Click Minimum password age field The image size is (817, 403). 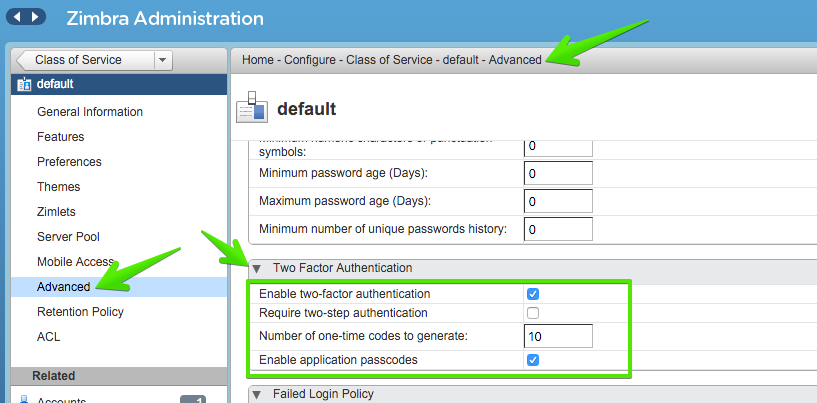tap(558, 173)
